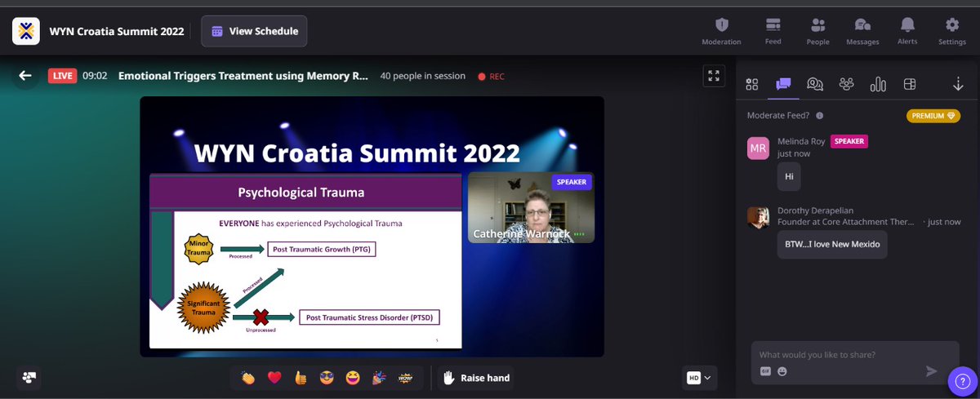Send the laughing face reaction
980x399 pixels.
coord(352,378)
